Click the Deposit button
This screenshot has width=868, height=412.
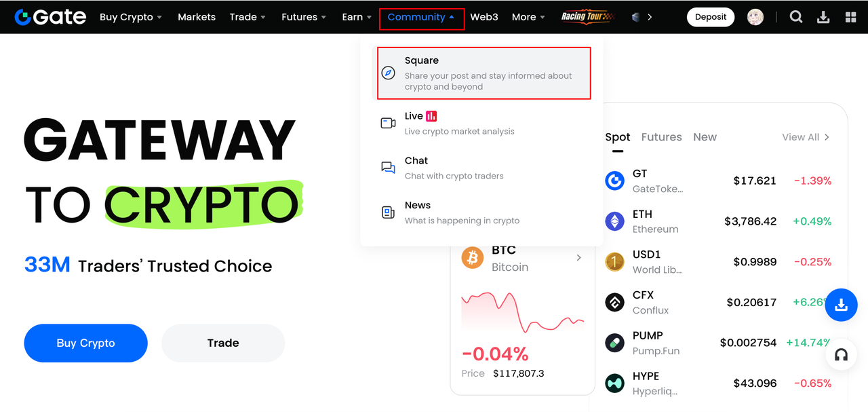click(x=711, y=17)
